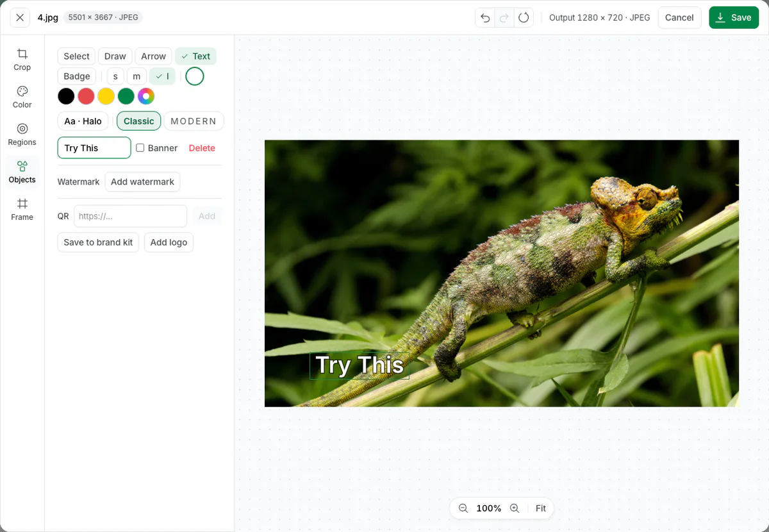Select the 'Try This' text overlay on image
The image size is (769, 532).
pos(360,365)
